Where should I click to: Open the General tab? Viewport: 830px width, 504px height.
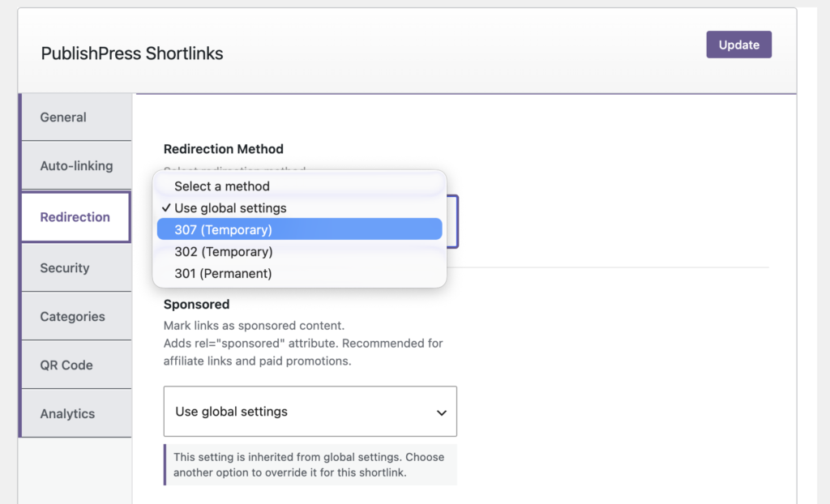[x=76, y=117]
